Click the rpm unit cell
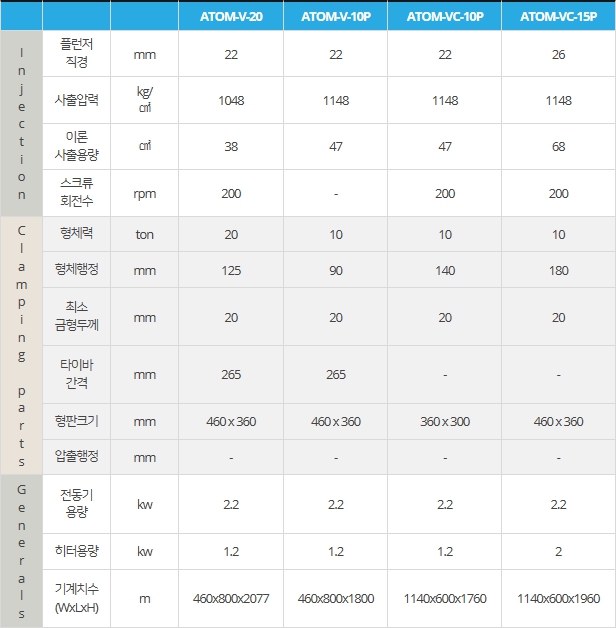This screenshot has height=628, width=616. [x=145, y=194]
